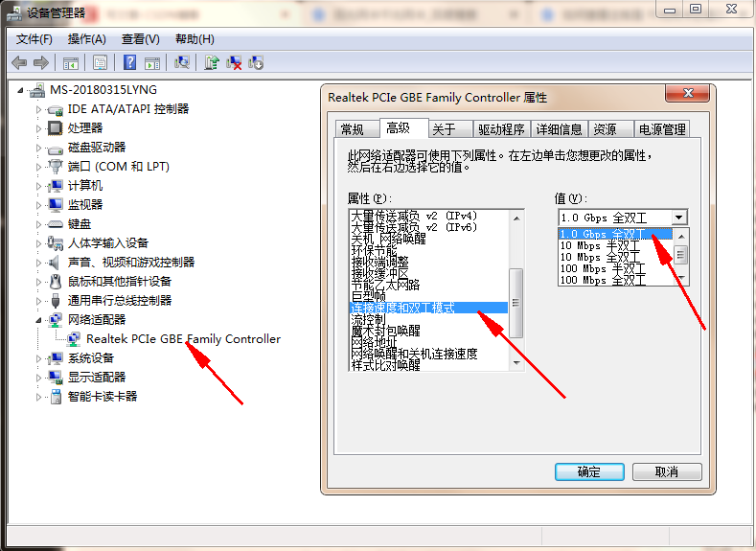Screen dimensions: 756x551
Task: Click value list scrollbar up arrow
Action: click(x=681, y=237)
